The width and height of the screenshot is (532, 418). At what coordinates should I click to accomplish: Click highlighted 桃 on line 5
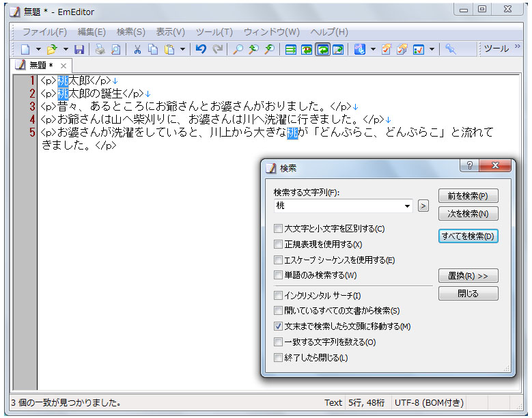coord(292,133)
